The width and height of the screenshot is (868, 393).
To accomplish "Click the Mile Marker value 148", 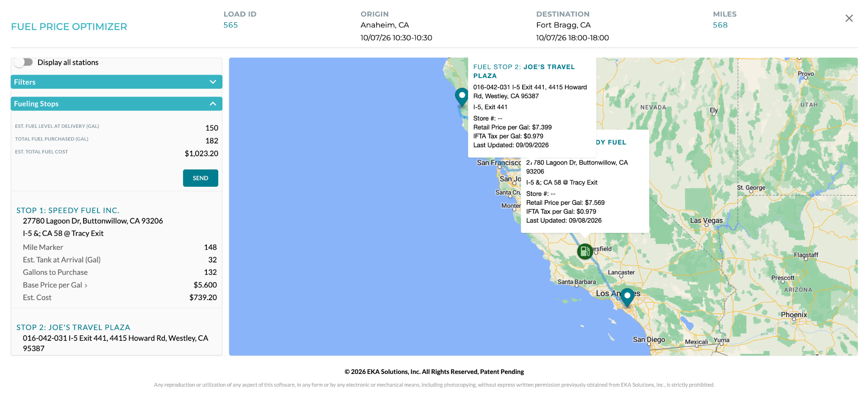I will coord(210,247).
